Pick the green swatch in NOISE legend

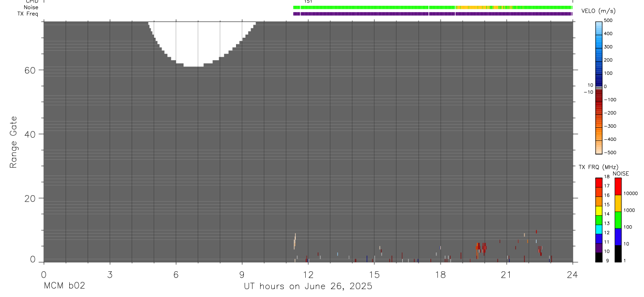[618, 220]
